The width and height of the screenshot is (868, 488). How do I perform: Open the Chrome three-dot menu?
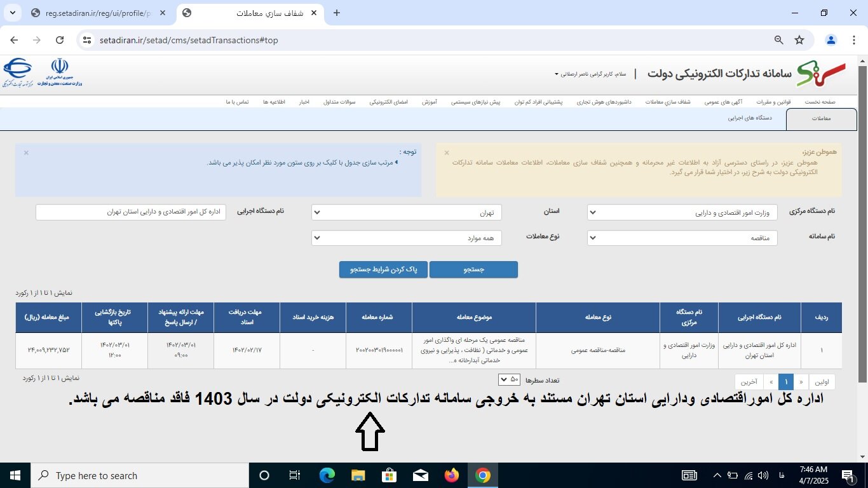pyautogui.click(x=853, y=40)
